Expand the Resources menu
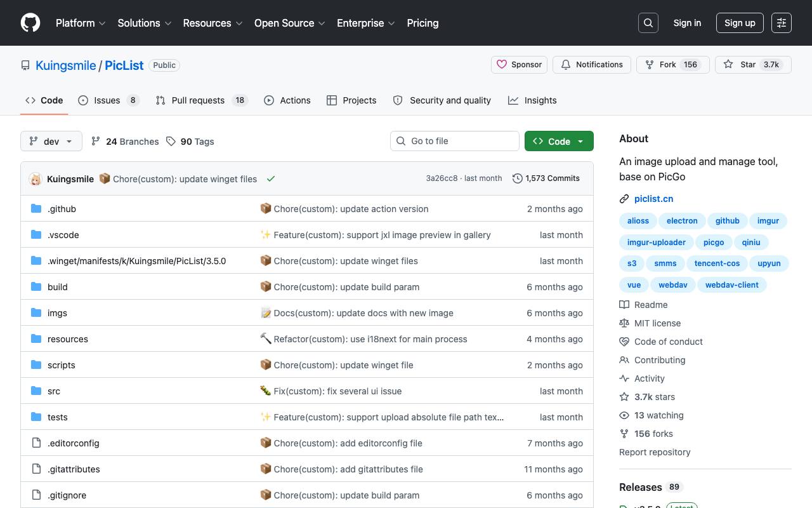This screenshot has height=508, width=812. (x=213, y=23)
